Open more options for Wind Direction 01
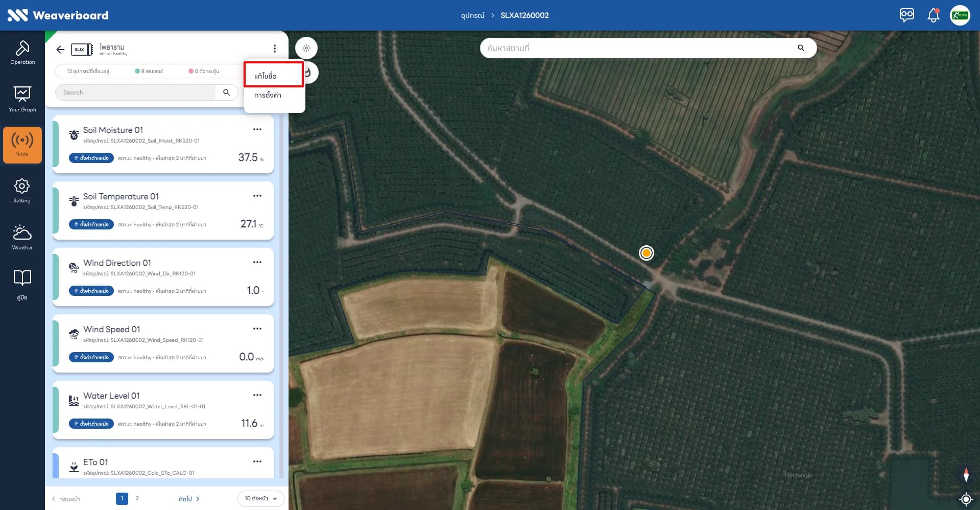The width and height of the screenshot is (980, 510). point(257,262)
